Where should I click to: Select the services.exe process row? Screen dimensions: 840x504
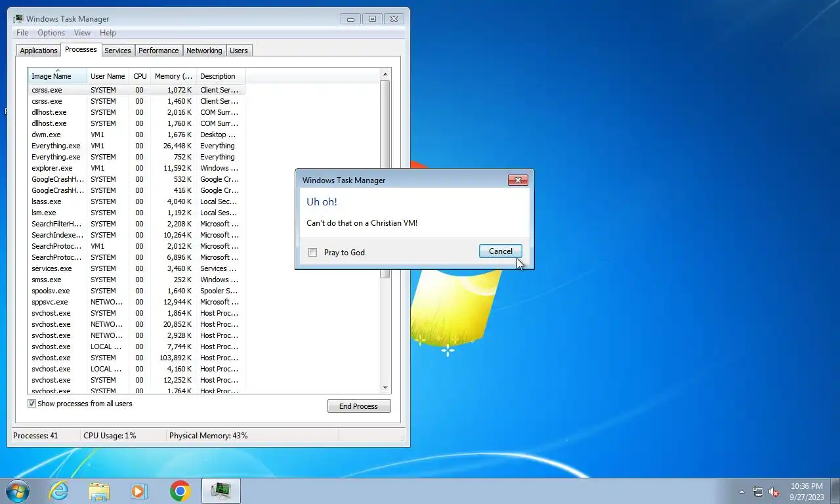click(x=136, y=268)
